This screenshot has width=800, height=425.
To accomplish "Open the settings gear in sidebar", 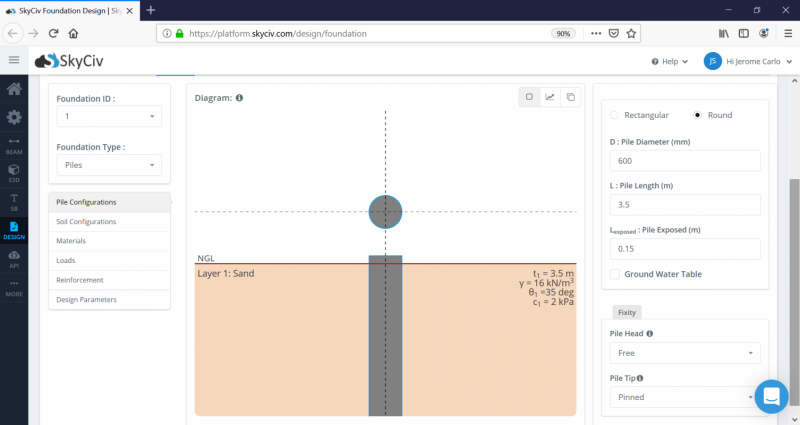I will [x=14, y=117].
